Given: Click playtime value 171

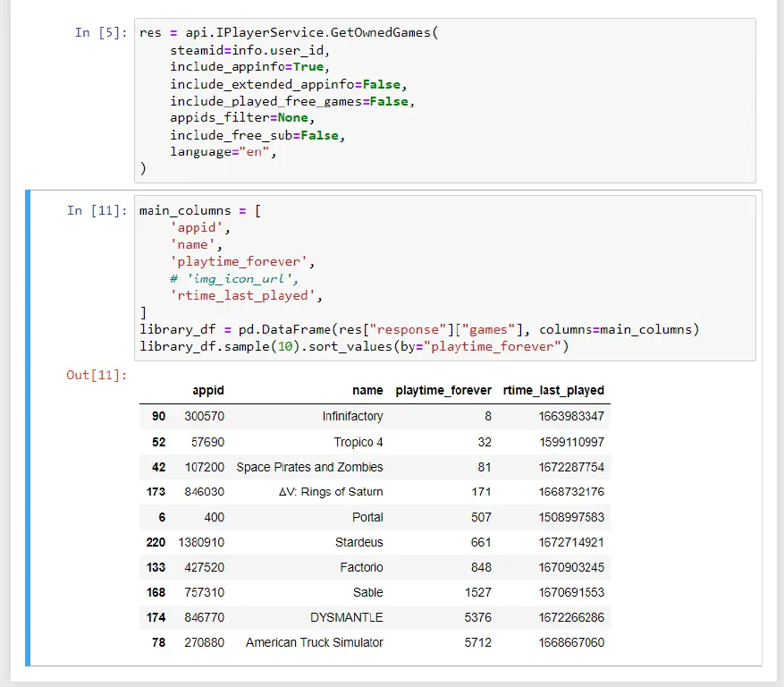Looking at the screenshot, I should pos(481,492).
